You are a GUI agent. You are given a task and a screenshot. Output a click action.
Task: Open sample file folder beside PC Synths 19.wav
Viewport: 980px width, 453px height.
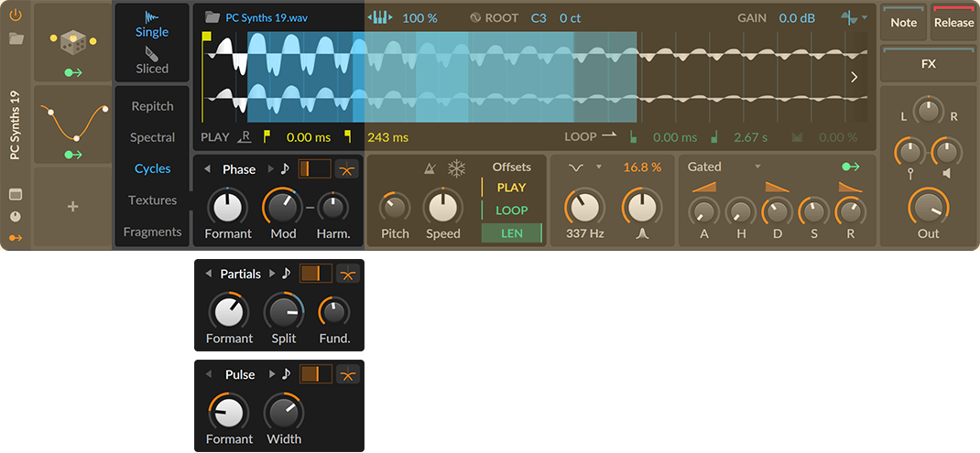(x=213, y=17)
